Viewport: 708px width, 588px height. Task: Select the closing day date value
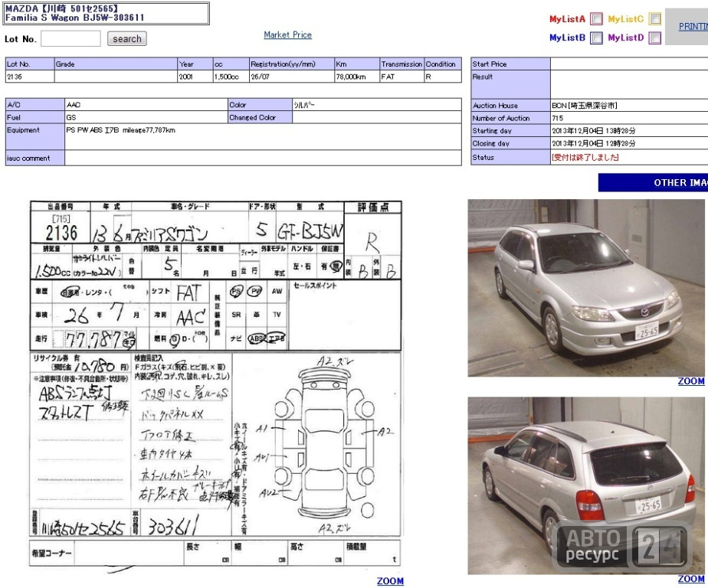[593, 143]
